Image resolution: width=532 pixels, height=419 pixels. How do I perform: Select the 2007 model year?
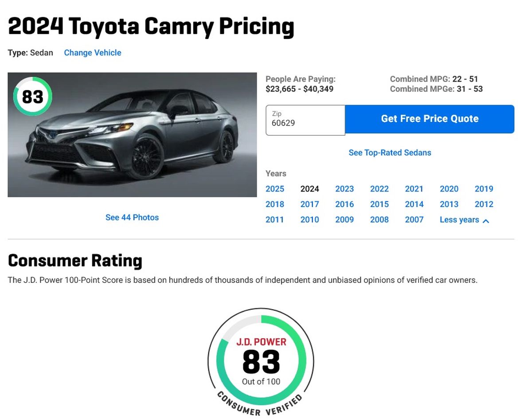(x=414, y=219)
